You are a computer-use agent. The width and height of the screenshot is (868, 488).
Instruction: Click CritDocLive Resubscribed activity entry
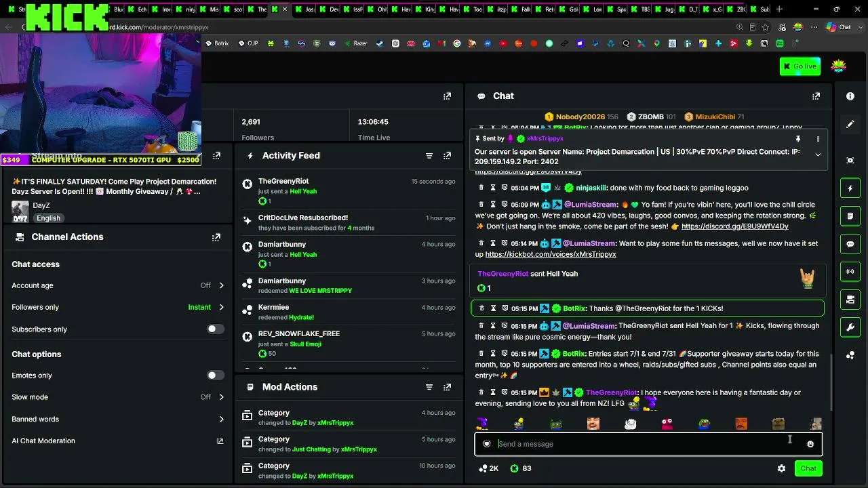349,223
